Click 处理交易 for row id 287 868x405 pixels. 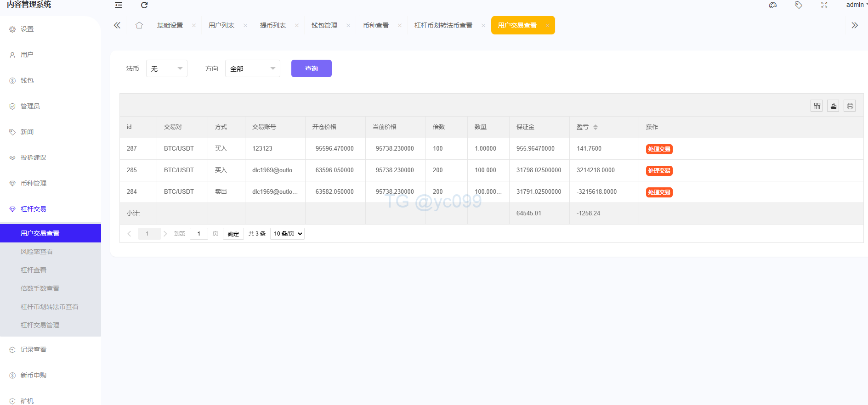pos(659,149)
